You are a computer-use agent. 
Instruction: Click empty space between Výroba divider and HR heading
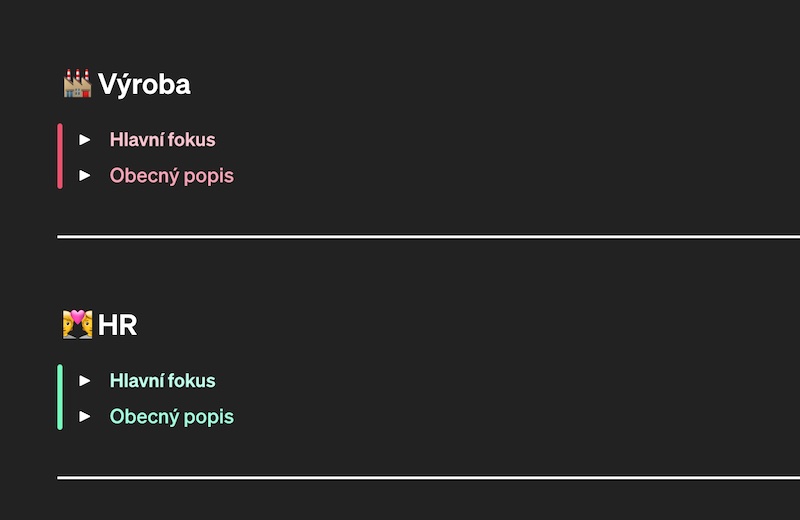[357, 273]
